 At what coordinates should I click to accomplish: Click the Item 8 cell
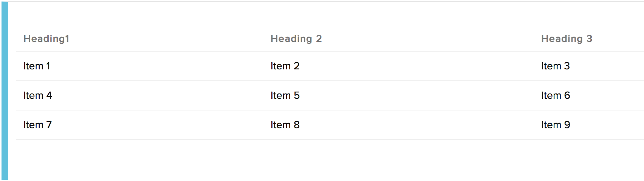click(285, 125)
